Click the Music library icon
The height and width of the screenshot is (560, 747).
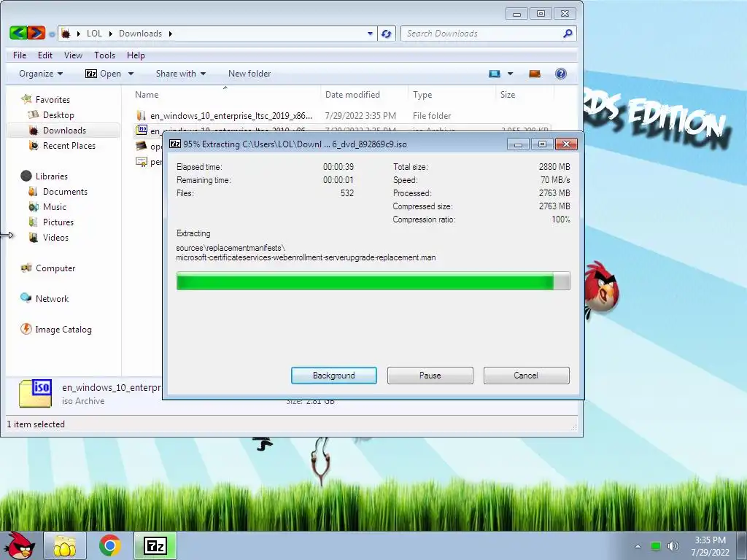tap(34, 206)
